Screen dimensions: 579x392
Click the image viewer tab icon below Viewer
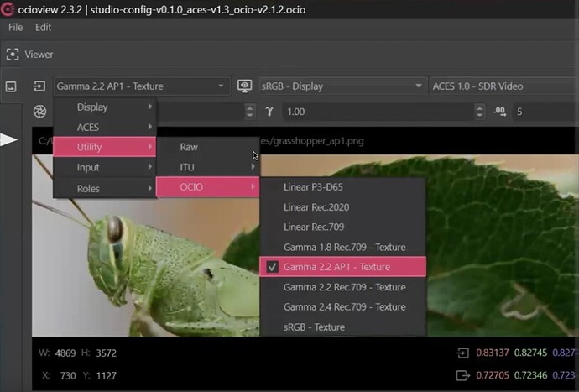[11, 86]
